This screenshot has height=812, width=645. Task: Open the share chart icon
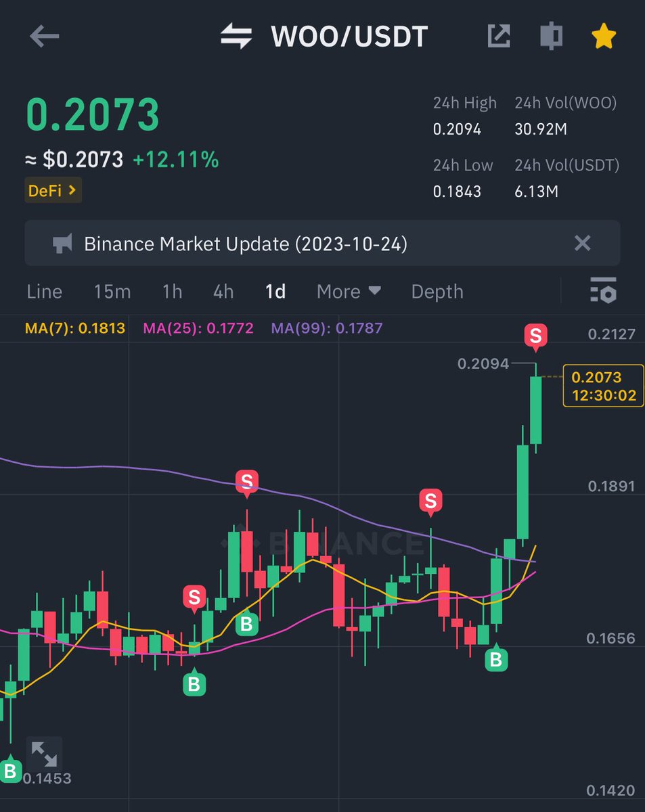tap(499, 36)
